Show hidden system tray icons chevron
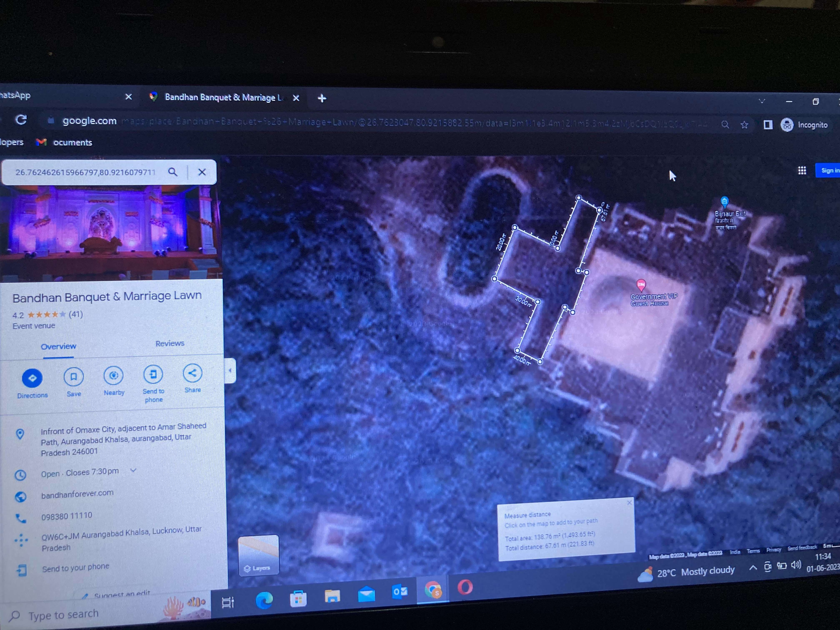Screen dimensions: 840x630 pos(753,568)
